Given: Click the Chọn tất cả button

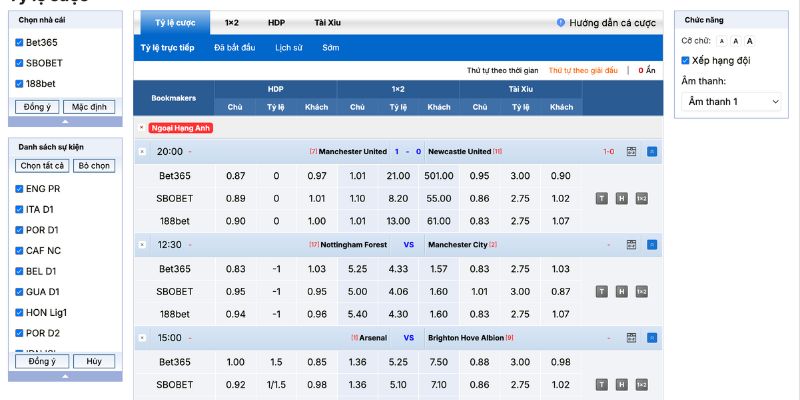Looking at the screenshot, I should coord(42,166).
